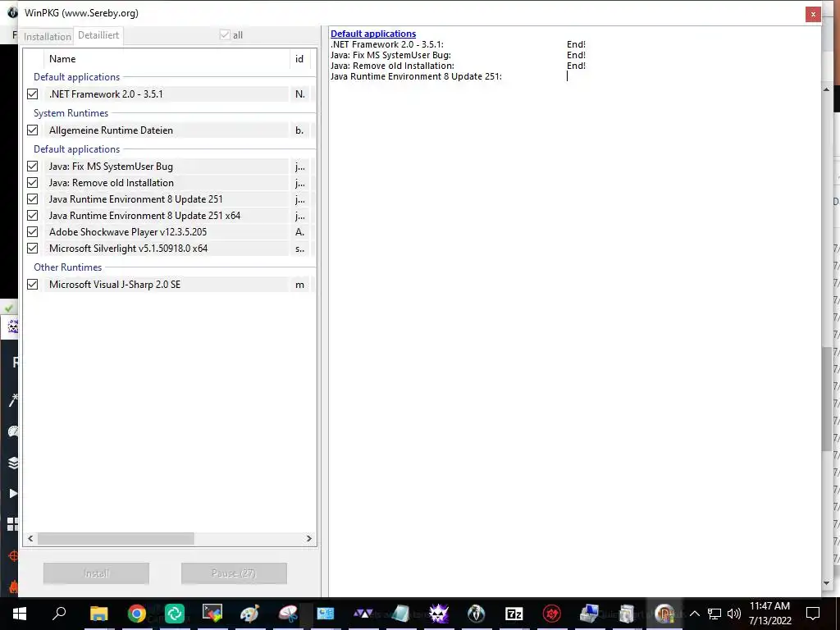The width and height of the screenshot is (840, 630).
Task: Open the volume speaker tray icon
Action: [734, 614]
